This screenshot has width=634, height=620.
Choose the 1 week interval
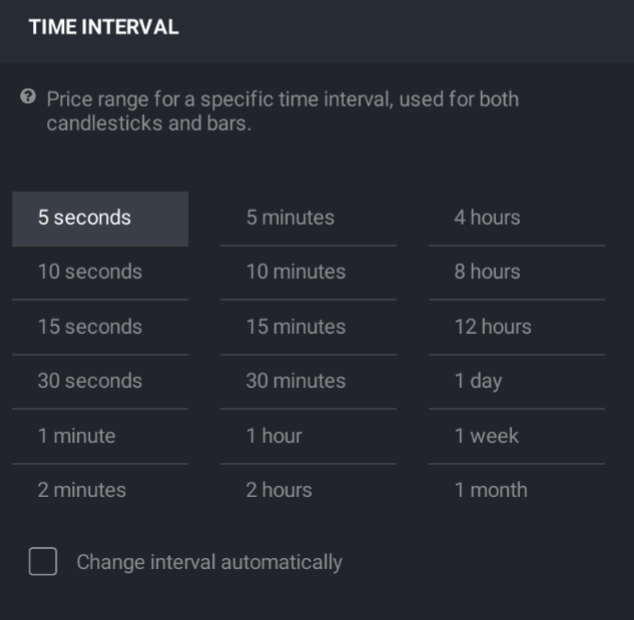pos(517,437)
